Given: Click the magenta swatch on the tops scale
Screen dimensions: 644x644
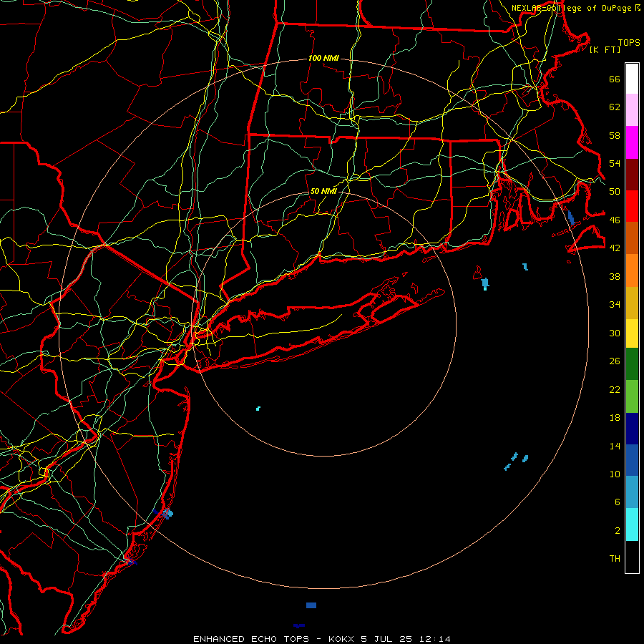Looking at the screenshot, I should coord(632,142).
